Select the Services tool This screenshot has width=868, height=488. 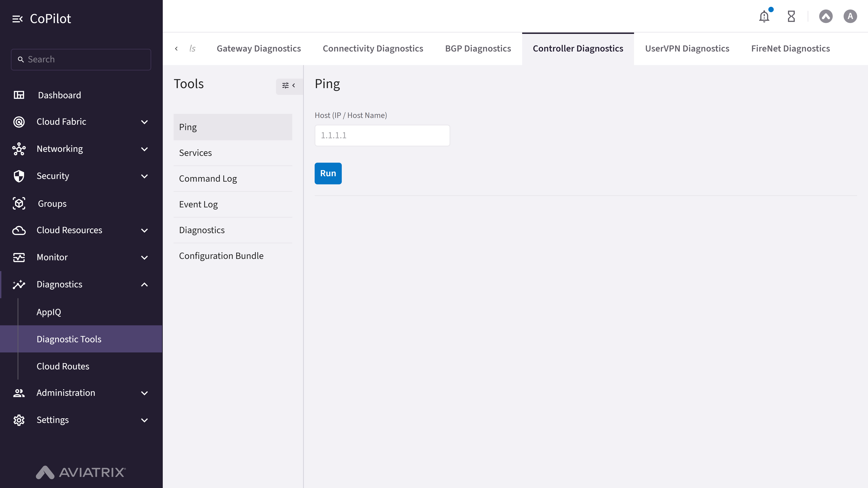click(x=233, y=153)
